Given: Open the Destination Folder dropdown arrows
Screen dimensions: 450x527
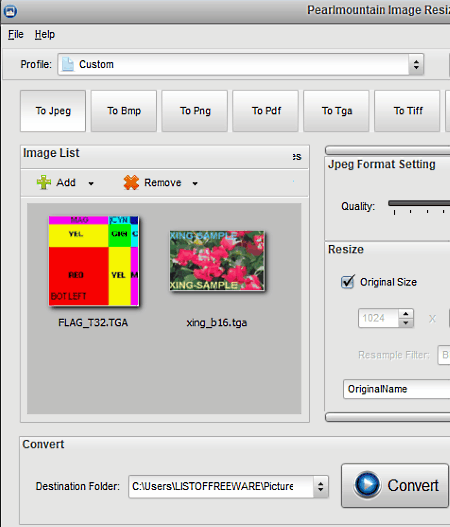Looking at the screenshot, I should pos(321,486).
